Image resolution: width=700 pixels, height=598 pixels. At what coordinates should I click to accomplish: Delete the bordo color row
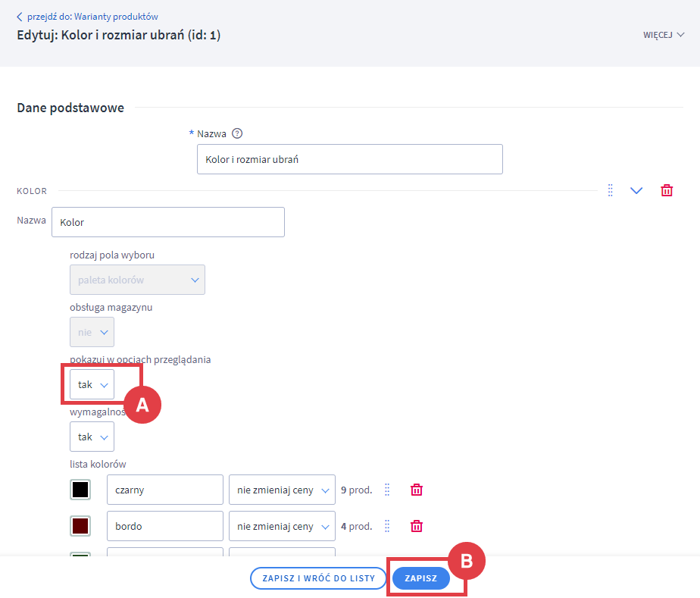coord(416,526)
